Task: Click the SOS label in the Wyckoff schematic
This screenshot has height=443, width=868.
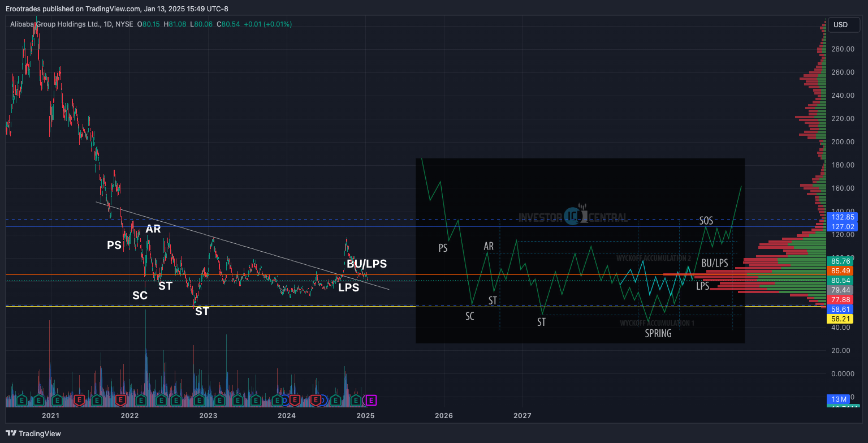Action: [706, 221]
